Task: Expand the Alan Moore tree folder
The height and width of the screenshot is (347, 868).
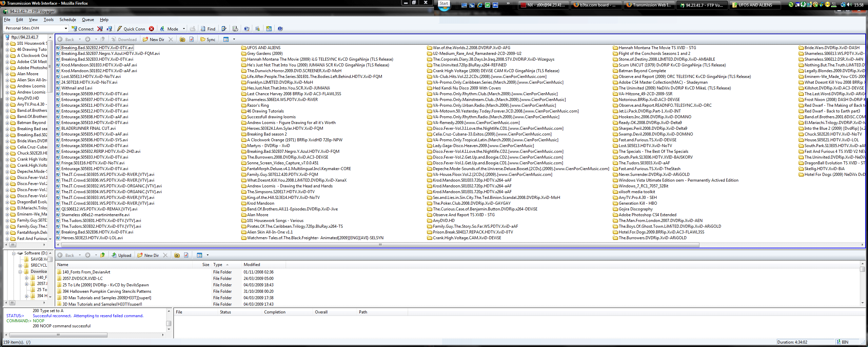Action: coord(7,74)
